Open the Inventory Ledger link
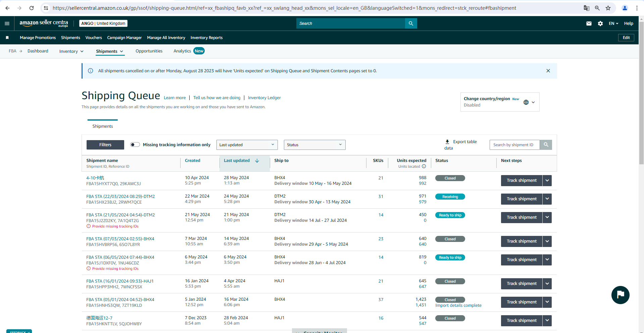The width and height of the screenshot is (644, 333). pyautogui.click(x=264, y=98)
